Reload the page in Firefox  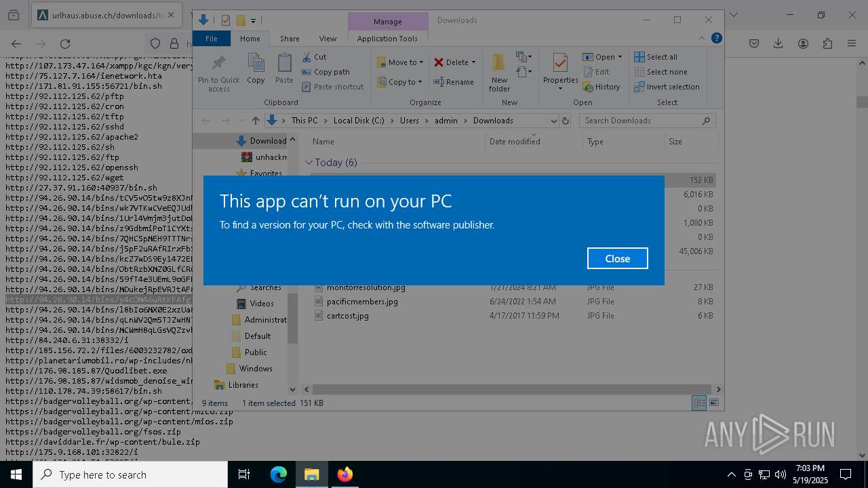click(65, 43)
